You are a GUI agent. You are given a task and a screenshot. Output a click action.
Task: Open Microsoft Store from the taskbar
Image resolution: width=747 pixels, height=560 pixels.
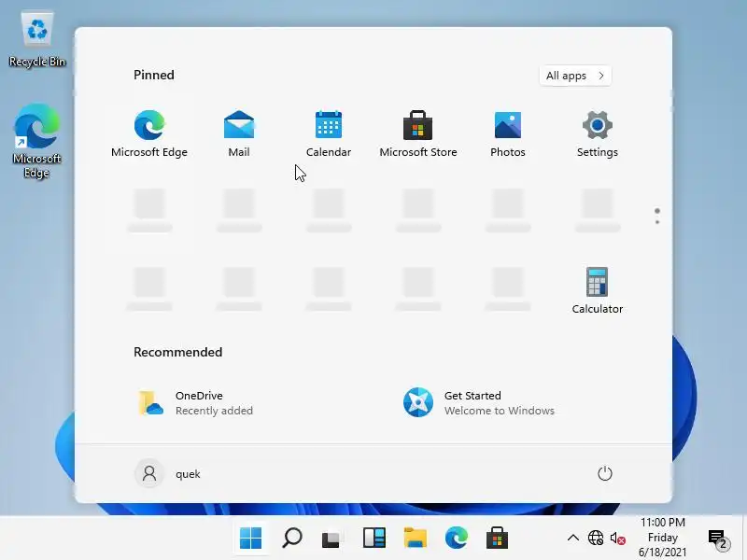pos(497,539)
